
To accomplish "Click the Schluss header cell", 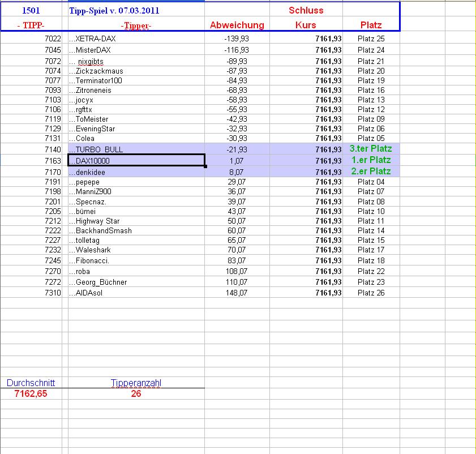I will click(x=306, y=10).
